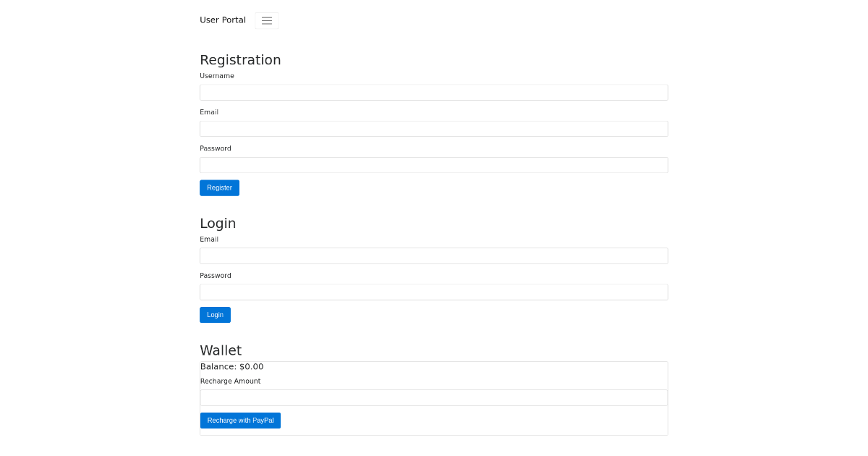
Task: Click the Email label in Registration
Action: pyautogui.click(x=209, y=111)
